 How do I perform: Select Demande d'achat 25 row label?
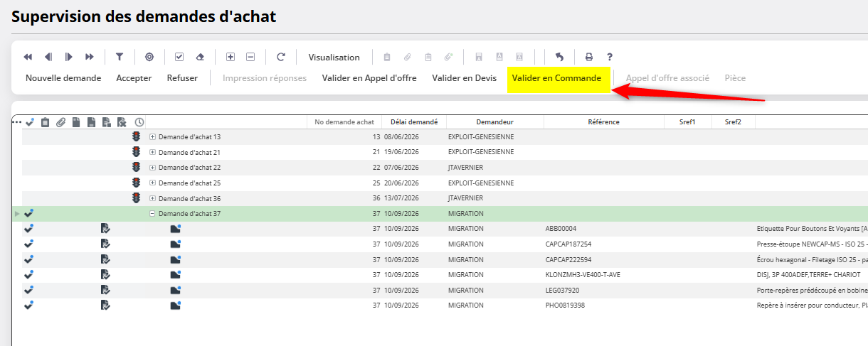coord(189,183)
